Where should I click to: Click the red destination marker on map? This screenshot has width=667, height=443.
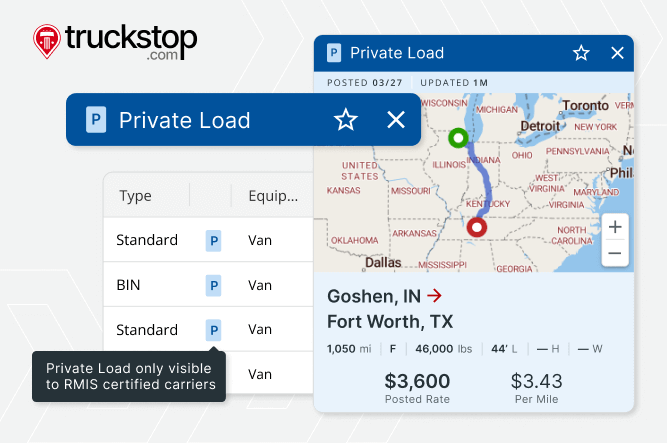point(477,227)
